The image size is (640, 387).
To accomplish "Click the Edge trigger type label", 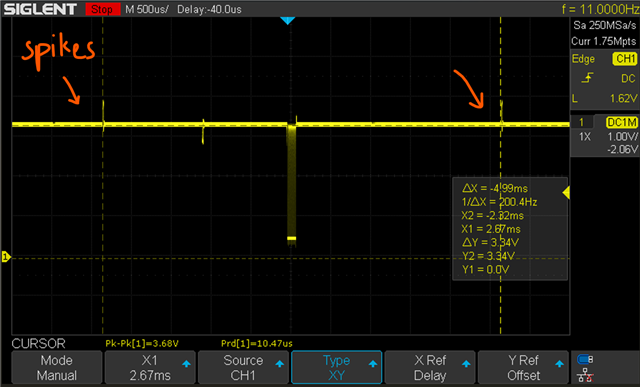I will (x=583, y=59).
